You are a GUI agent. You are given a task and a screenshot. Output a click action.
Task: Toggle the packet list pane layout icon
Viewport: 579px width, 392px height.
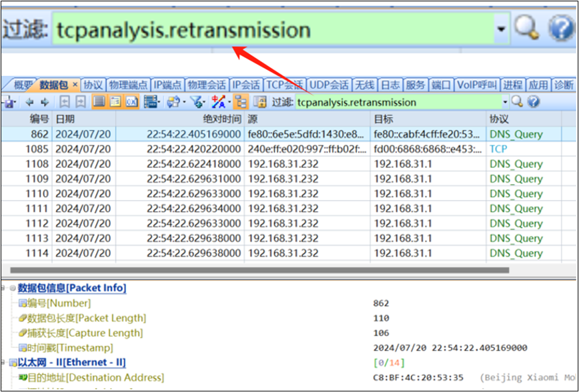pos(99,102)
